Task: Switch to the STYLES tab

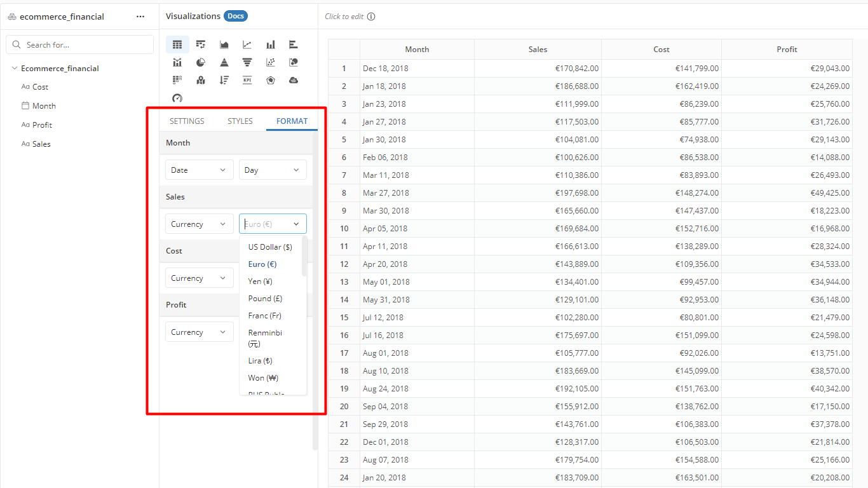Action: (x=240, y=121)
